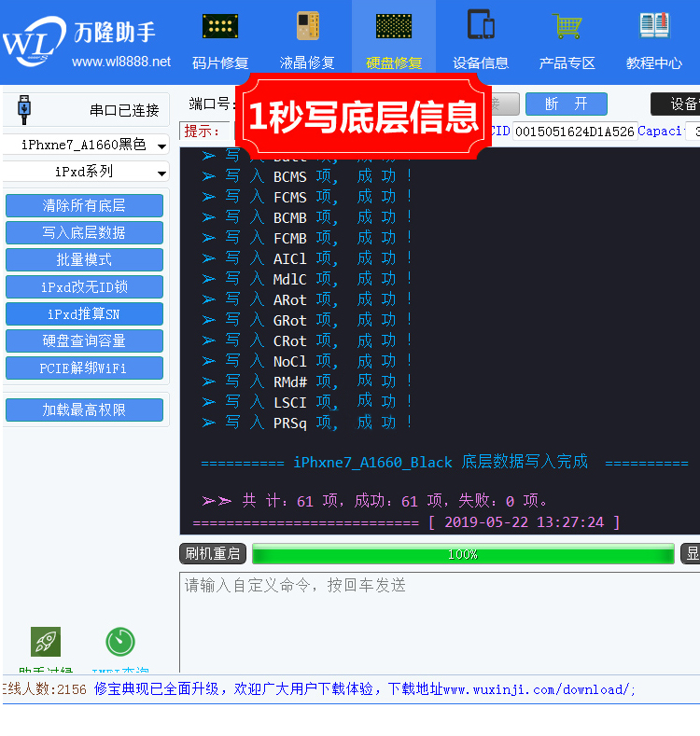Click the 端口号 port label
The height and width of the screenshot is (736, 700).
point(212,104)
